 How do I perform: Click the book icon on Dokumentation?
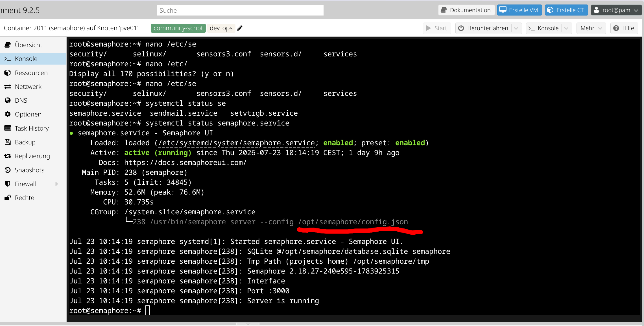[444, 10]
